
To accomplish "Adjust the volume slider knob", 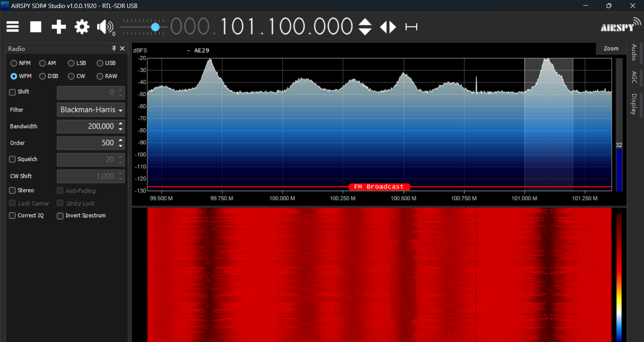I will click(x=155, y=27).
